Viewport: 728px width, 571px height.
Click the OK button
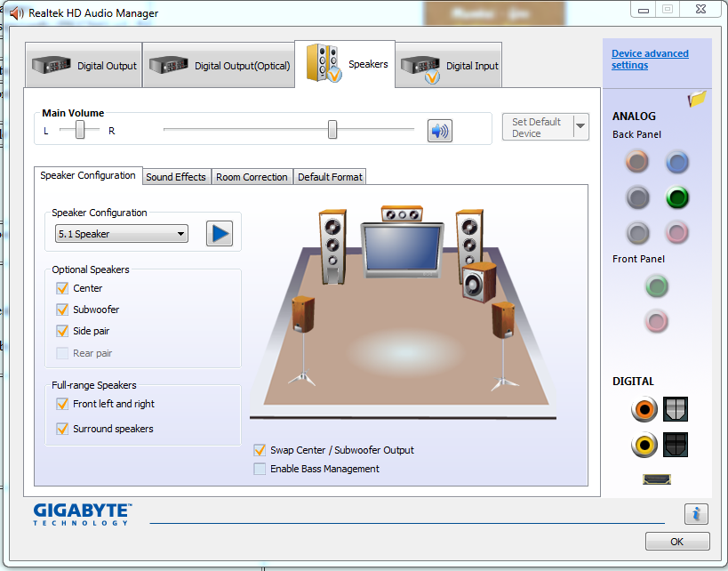(677, 542)
